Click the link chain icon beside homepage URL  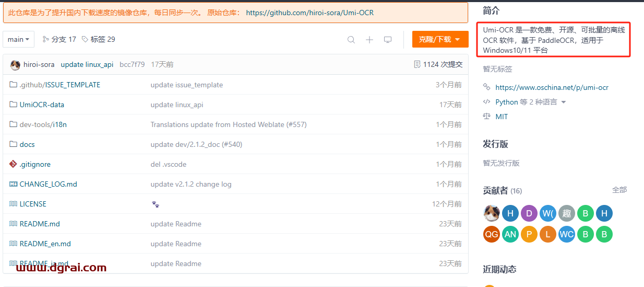[x=487, y=87]
